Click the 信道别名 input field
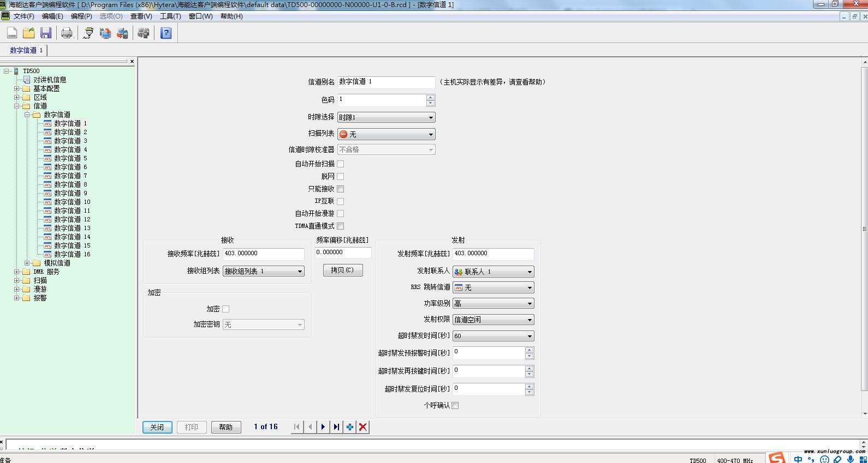 387,82
